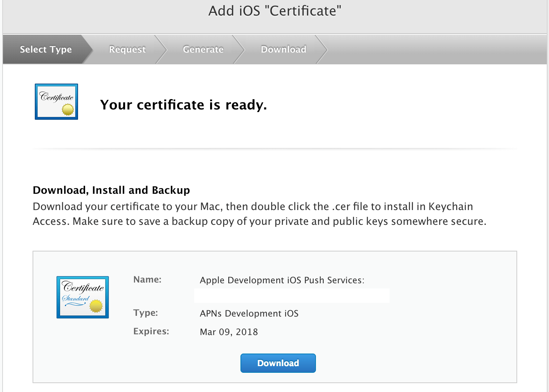549x392 pixels.
Task: Go to the Request step
Action: 127,49
